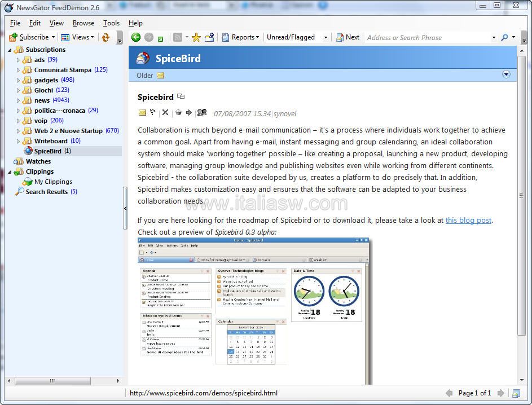Screen dimensions: 532x405
Task: Click the Spicebird article title
Action: pos(155,97)
